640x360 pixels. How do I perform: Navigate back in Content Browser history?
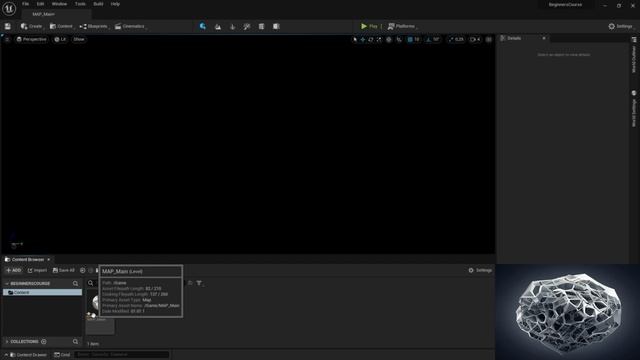[82, 270]
